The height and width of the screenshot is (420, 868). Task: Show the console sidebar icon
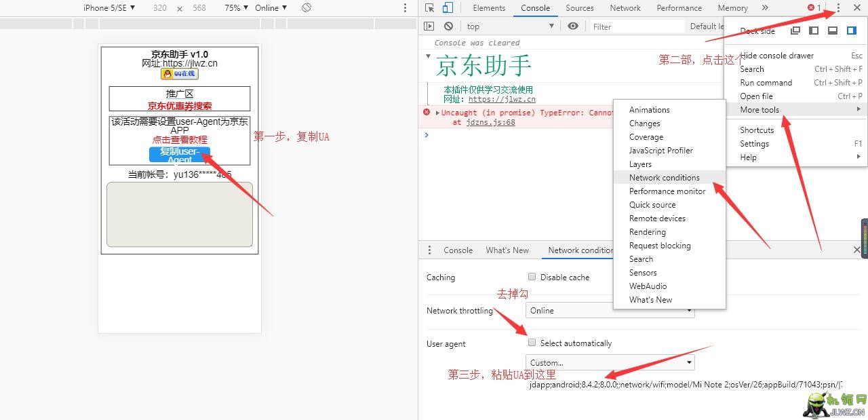click(429, 26)
